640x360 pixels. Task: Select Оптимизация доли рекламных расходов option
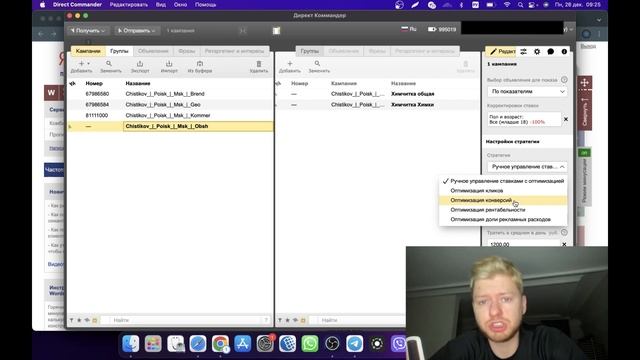coord(503,220)
